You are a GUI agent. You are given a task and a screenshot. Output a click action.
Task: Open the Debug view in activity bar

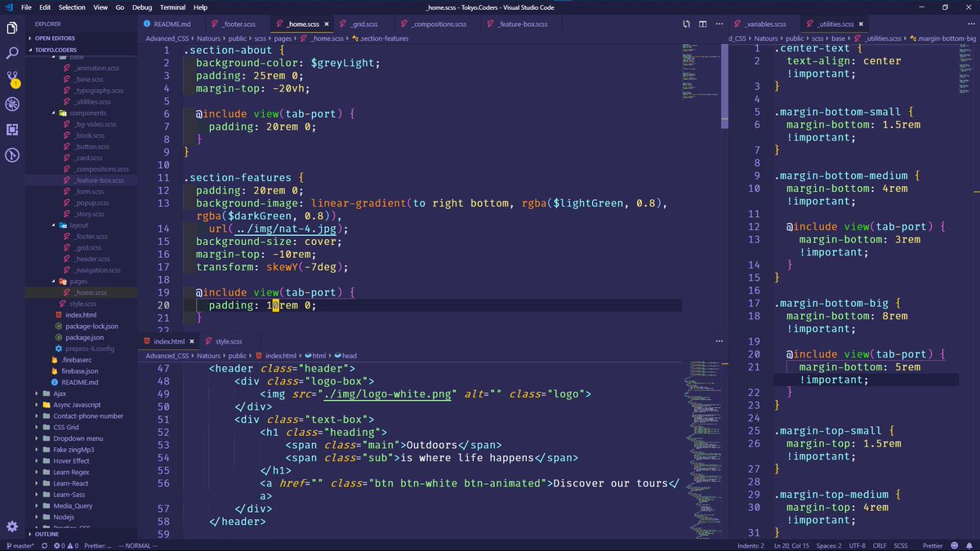click(x=12, y=104)
